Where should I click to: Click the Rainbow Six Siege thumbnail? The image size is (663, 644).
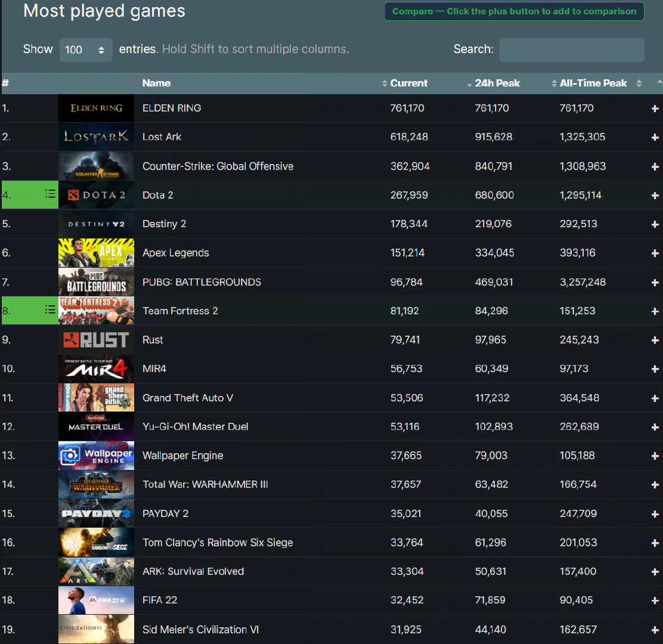point(97,543)
